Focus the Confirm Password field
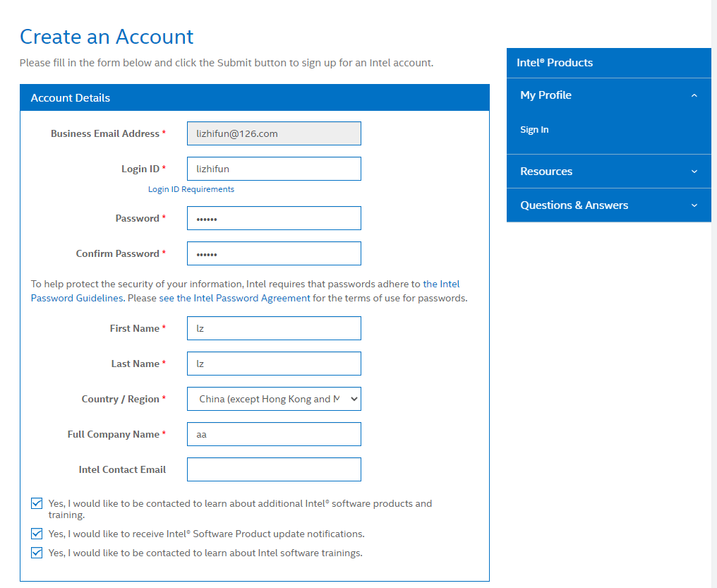 [274, 253]
